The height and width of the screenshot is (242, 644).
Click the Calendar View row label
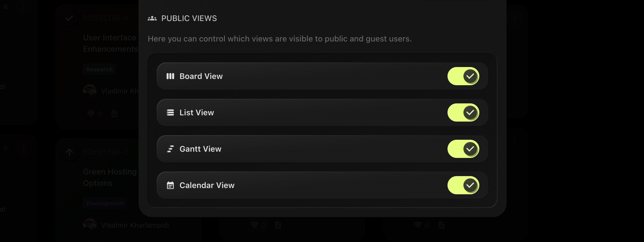207,185
